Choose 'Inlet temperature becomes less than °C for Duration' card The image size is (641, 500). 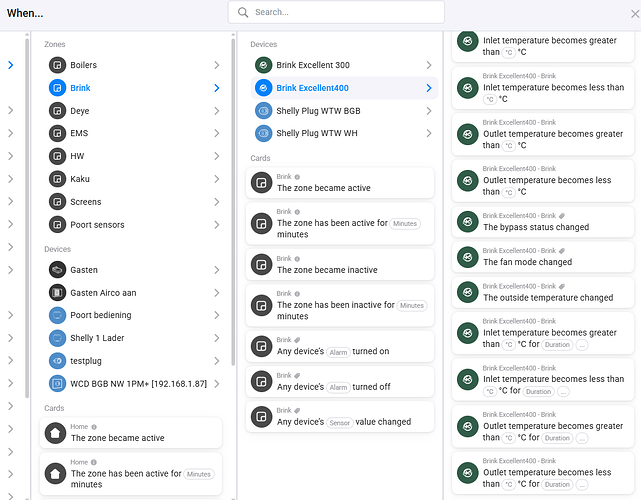(543, 380)
